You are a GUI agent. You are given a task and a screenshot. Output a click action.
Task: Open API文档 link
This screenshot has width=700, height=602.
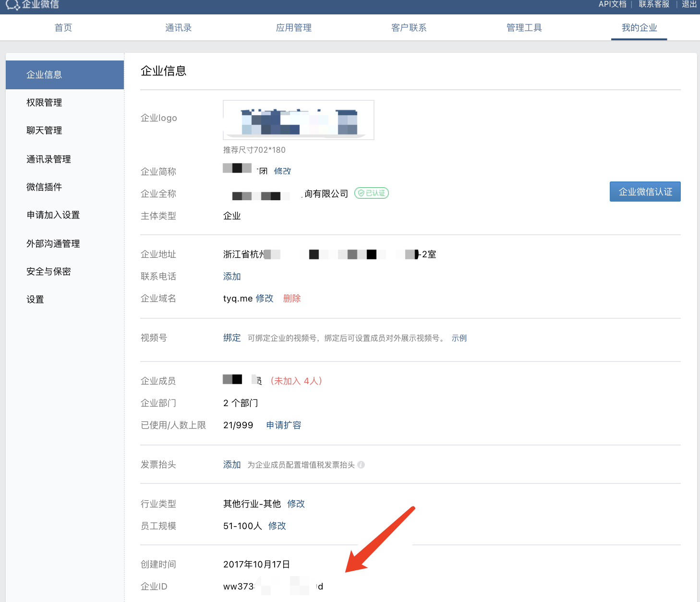pos(613,4)
